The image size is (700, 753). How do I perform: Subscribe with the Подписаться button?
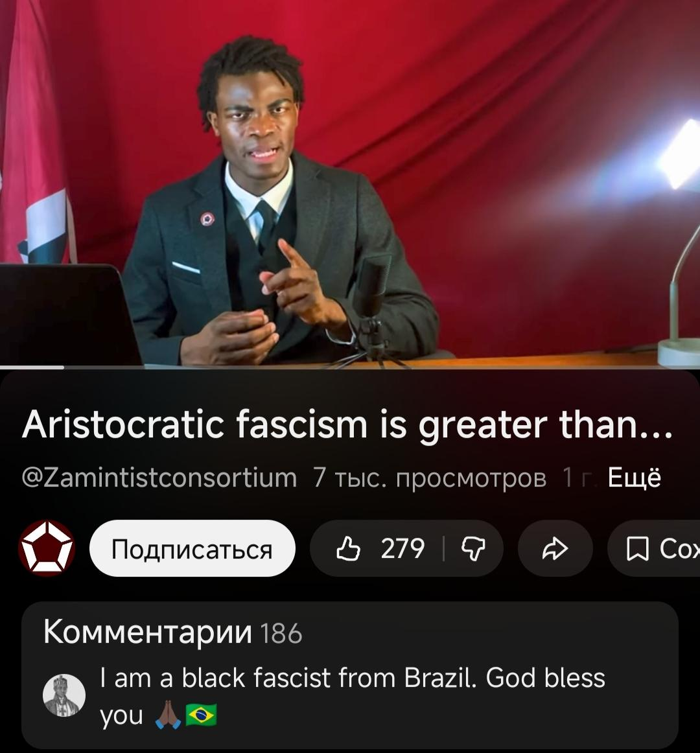coord(192,548)
